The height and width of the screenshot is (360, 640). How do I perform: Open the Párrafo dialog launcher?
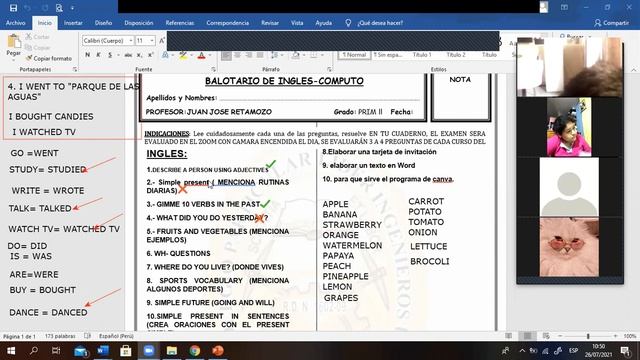329,69
